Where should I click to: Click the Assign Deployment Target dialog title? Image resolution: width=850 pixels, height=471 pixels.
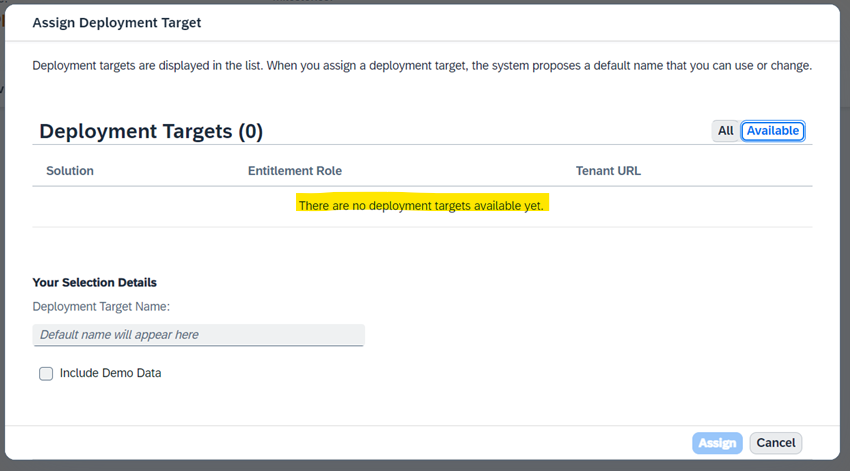pos(117,23)
